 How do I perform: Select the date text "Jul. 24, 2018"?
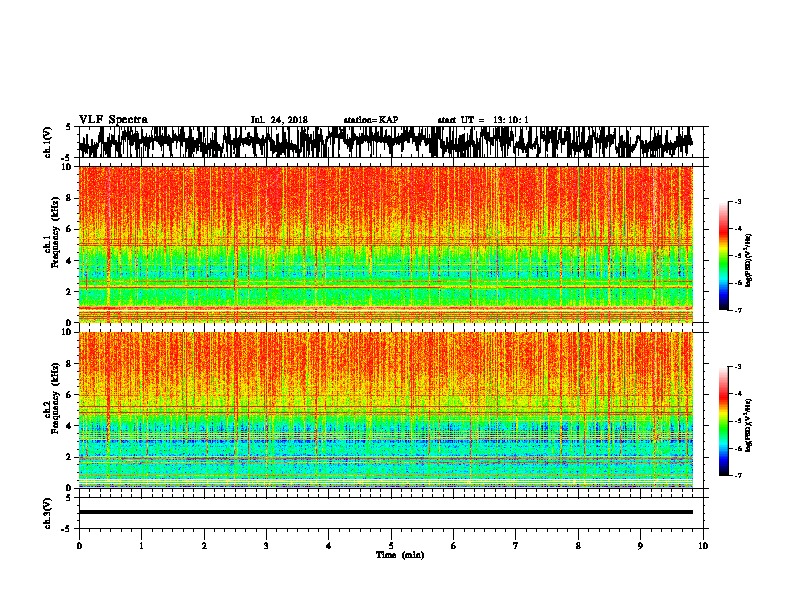tap(279, 120)
